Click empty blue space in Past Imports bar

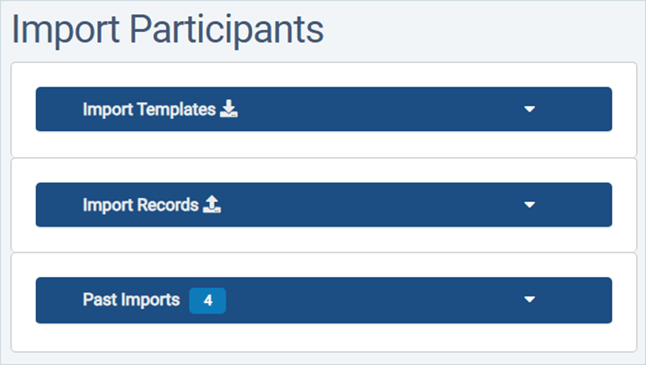click(371, 300)
